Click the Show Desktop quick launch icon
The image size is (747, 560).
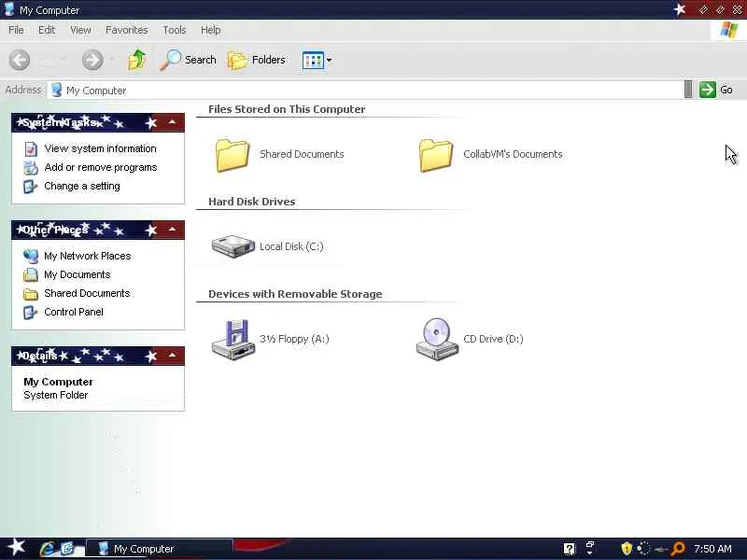point(67,549)
